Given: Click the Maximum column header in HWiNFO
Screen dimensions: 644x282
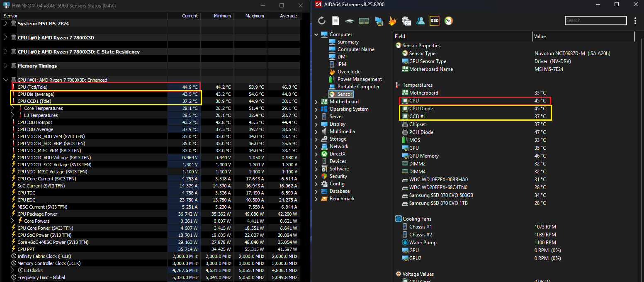Looking at the screenshot, I should [254, 16].
